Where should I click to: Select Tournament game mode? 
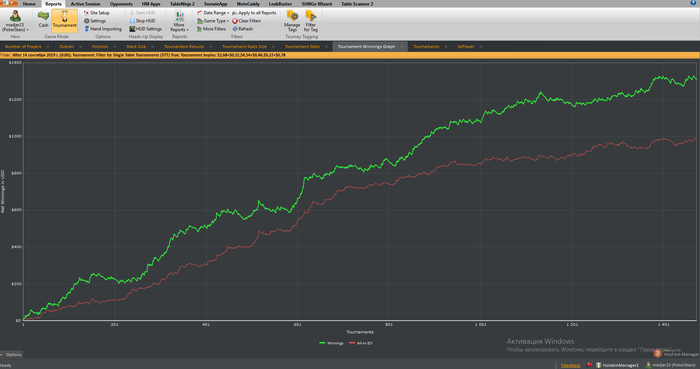[x=65, y=20]
